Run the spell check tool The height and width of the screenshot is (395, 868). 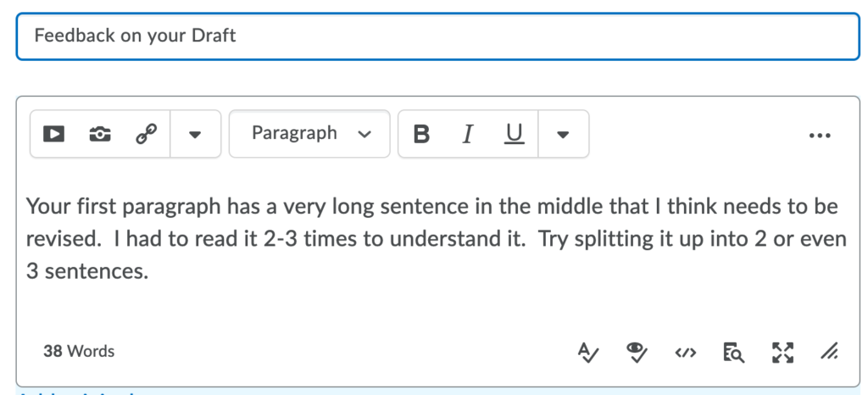click(588, 352)
